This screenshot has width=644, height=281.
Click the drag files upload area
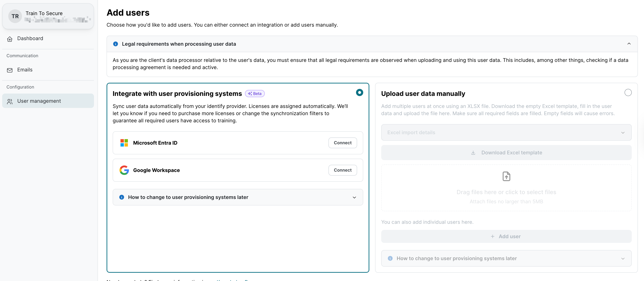[506, 192]
